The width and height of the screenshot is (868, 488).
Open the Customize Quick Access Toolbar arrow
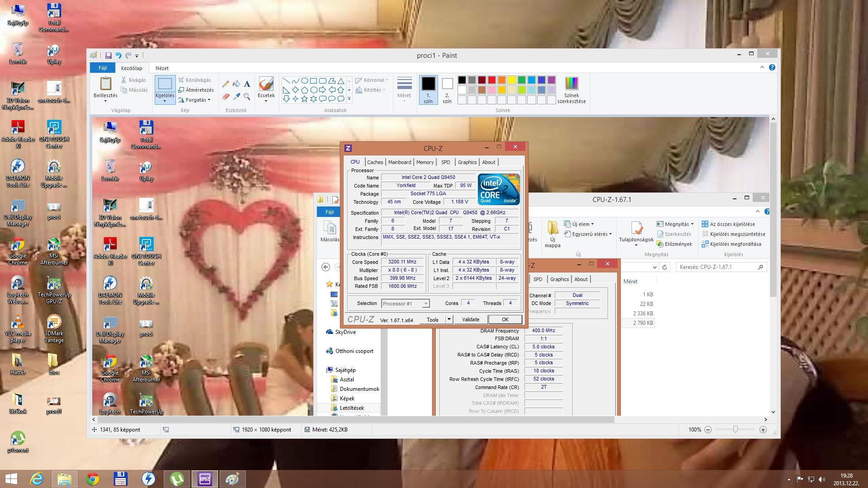pyautogui.click(x=137, y=56)
